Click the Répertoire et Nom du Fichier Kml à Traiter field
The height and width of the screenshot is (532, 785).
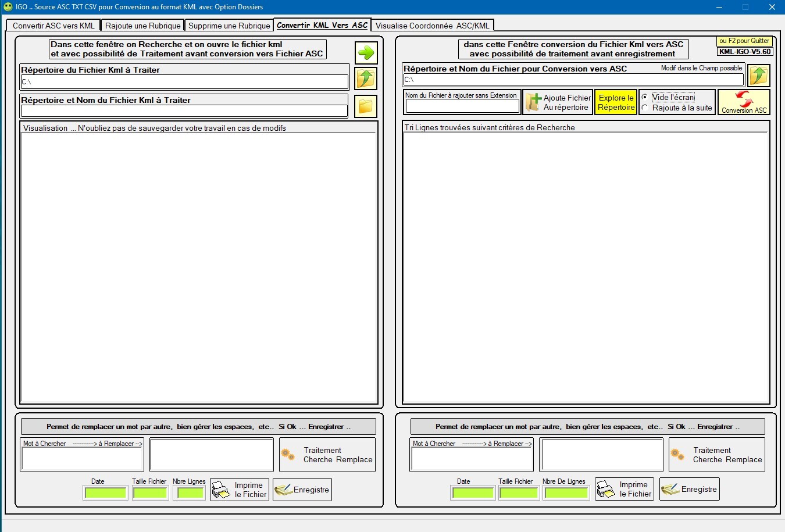(184, 111)
